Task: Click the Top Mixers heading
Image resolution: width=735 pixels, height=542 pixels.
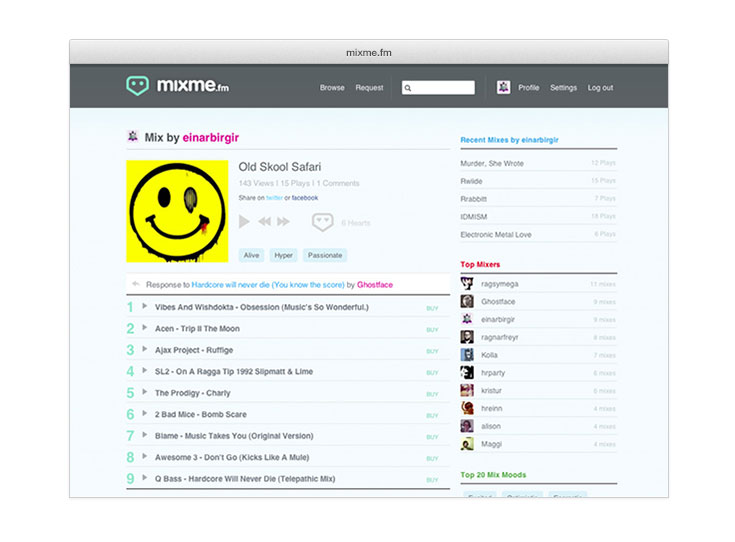Action: click(480, 264)
